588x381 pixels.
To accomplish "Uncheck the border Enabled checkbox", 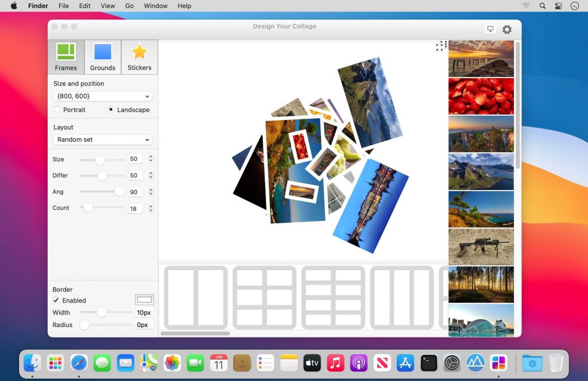I will (56, 300).
